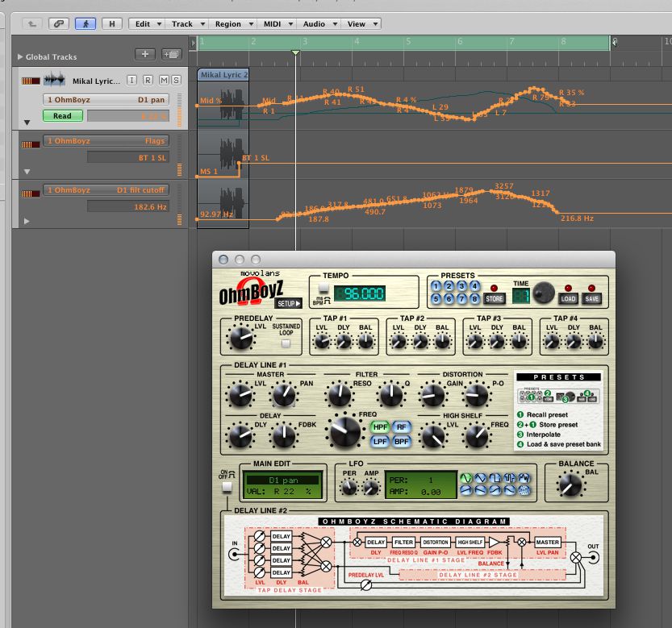Screen dimensions: 672x628
Task: Add a new track with plus button
Action: tap(145, 54)
